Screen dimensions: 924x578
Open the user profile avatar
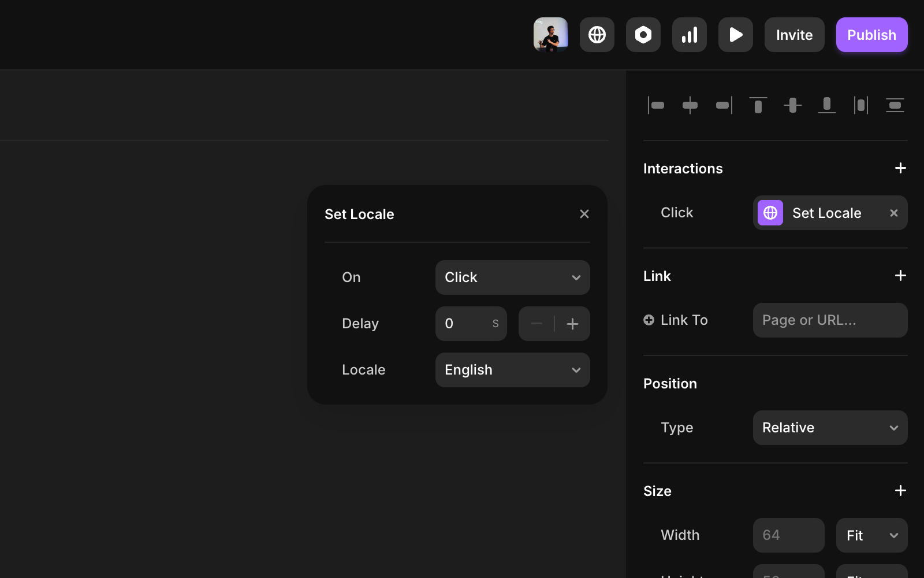pyautogui.click(x=550, y=35)
